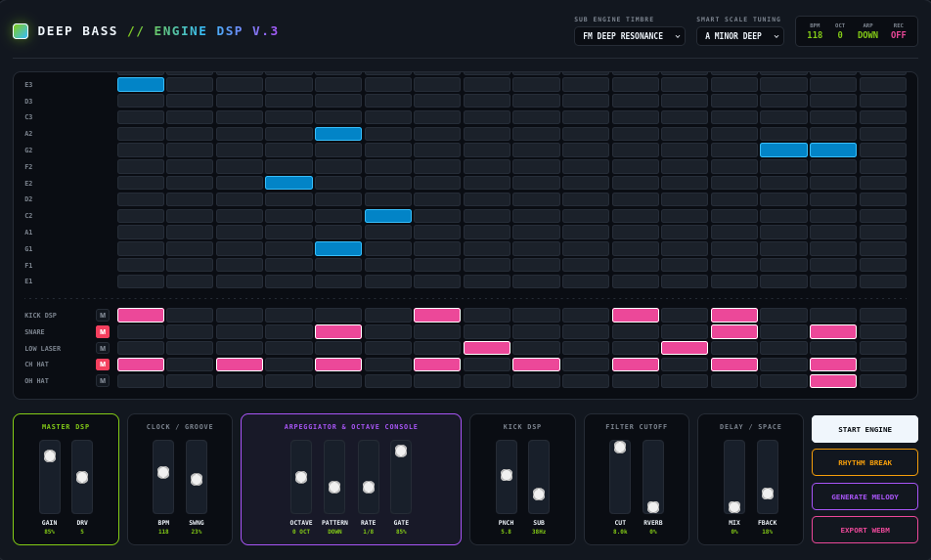Viewport: 931px width, 560px height.
Task: Click the Export WEBM button
Action: [864, 531]
